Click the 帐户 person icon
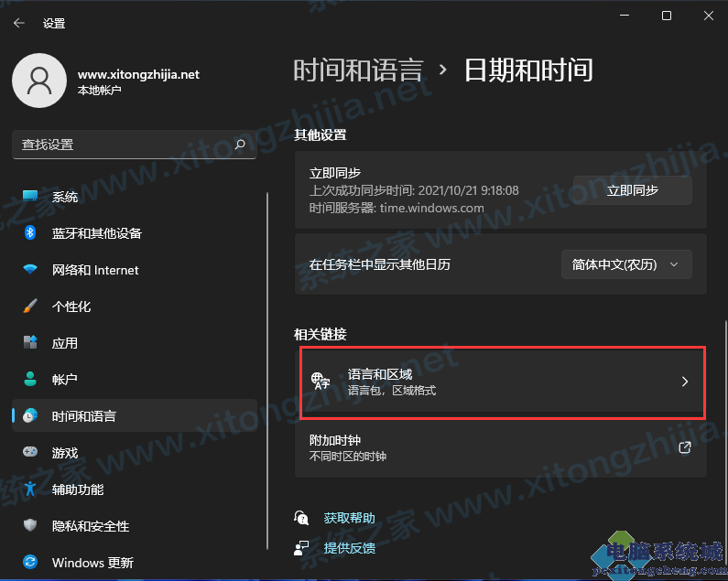This screenshot has width=728, height=581. [x=30, y=379]
